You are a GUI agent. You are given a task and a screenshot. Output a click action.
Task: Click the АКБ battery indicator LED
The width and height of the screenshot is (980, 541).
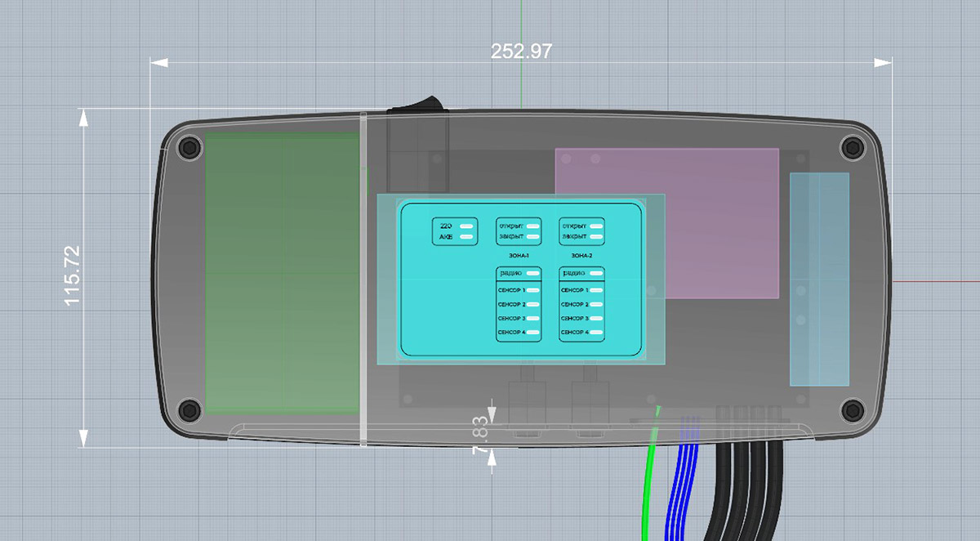click(467, 237)
